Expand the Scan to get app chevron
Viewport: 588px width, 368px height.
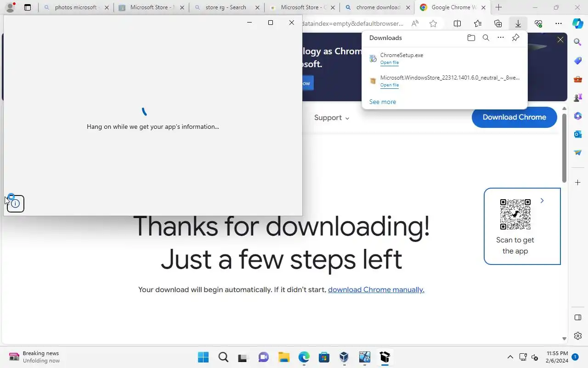coord(542,201)
